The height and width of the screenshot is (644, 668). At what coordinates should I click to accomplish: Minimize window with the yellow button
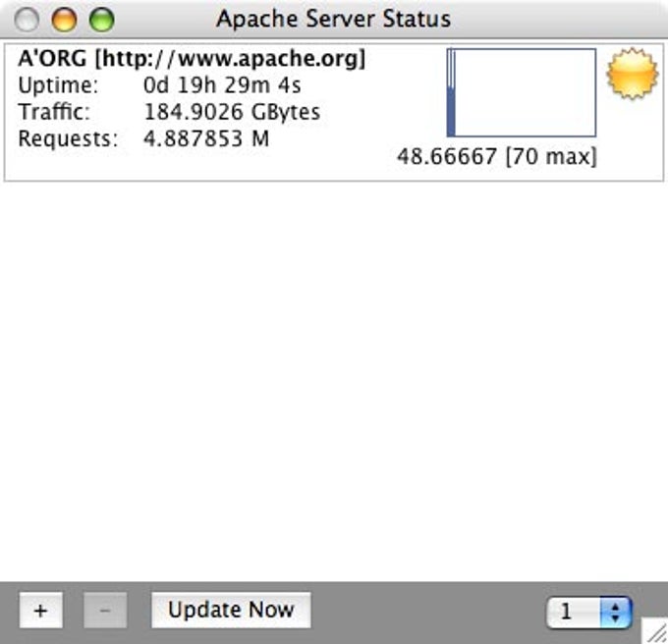click(x=64, y=20)
